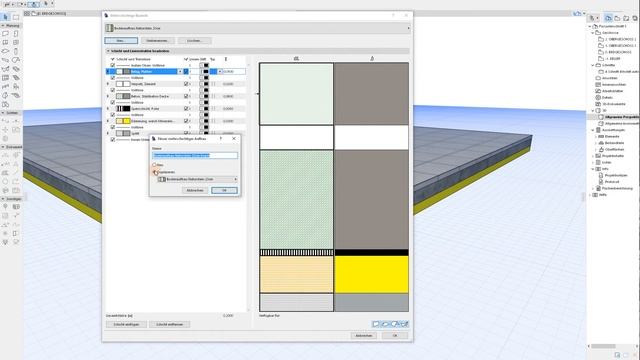
Task: Click the Umbenennen... button
Action: click(x=158, y=41)
